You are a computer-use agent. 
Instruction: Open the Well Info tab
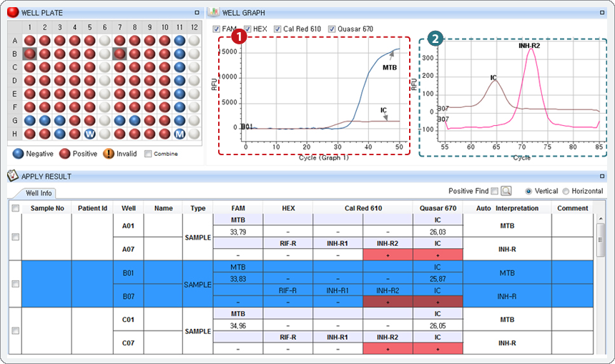point(38,192)
